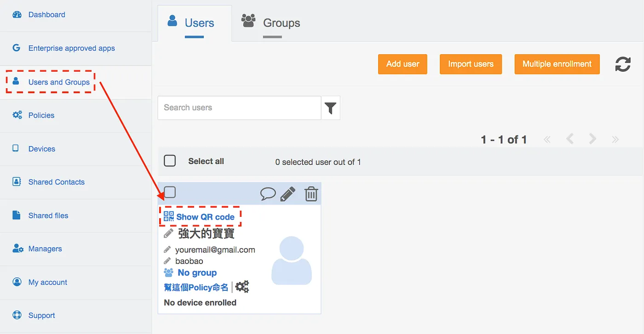
Task: Click the Shared files document icon
Action: tap(17, 215)
